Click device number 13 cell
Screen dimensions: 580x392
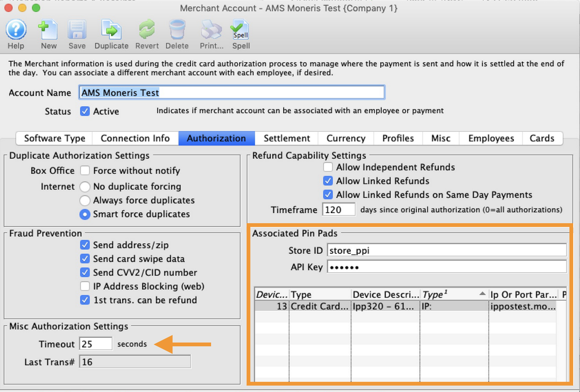(272, 306)
